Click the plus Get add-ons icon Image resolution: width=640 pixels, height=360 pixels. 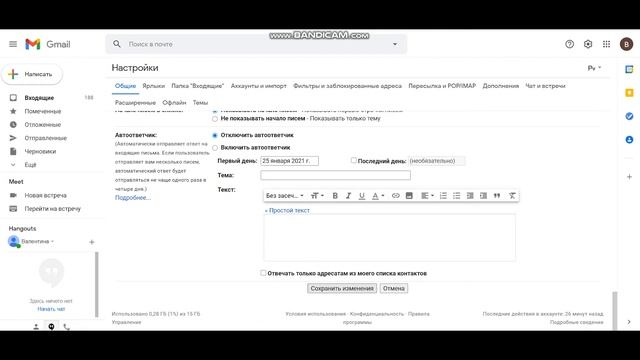click(x=629, y=177)
